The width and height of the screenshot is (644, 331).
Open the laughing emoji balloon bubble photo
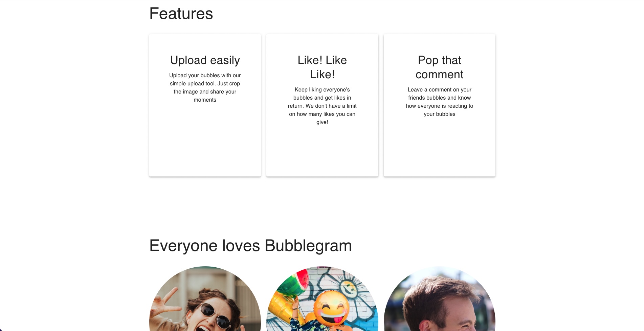tap(322, 298)
